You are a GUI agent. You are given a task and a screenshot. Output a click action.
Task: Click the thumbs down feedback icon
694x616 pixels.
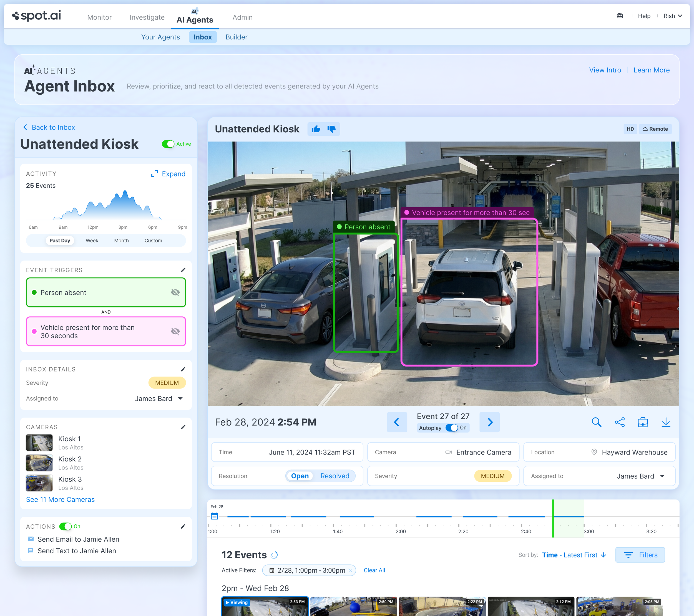331,129
